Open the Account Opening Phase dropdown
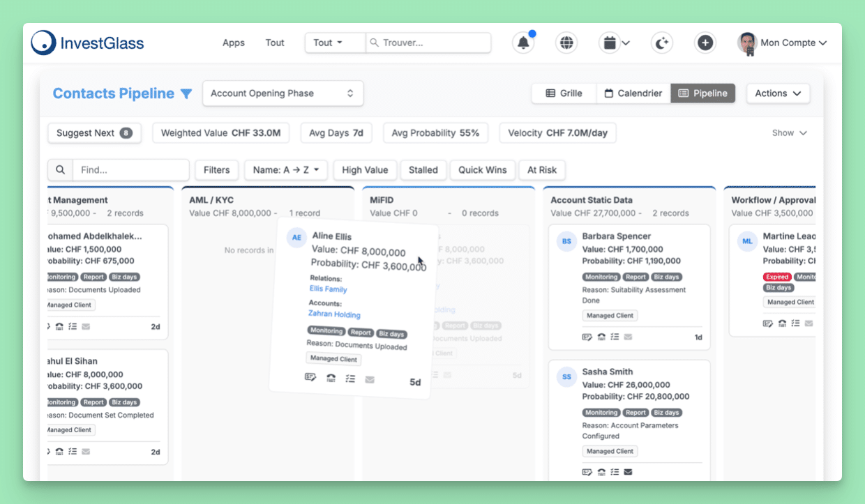865x504 pixels. point(283,93)
